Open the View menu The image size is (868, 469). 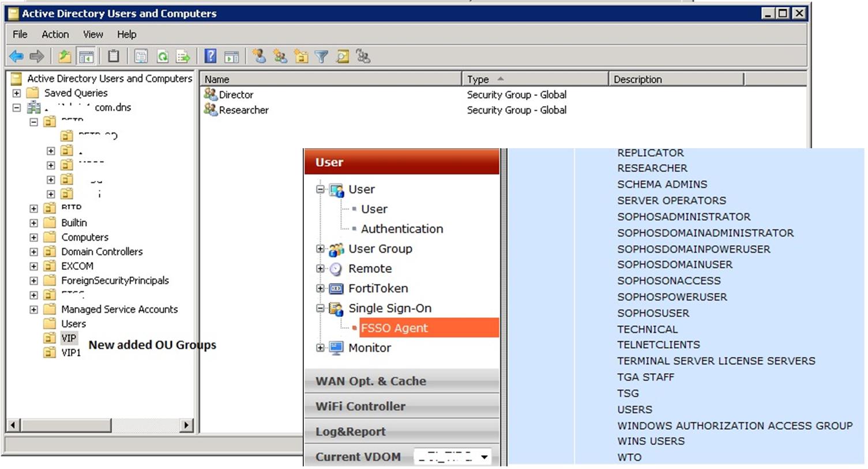tap(92, 35)
